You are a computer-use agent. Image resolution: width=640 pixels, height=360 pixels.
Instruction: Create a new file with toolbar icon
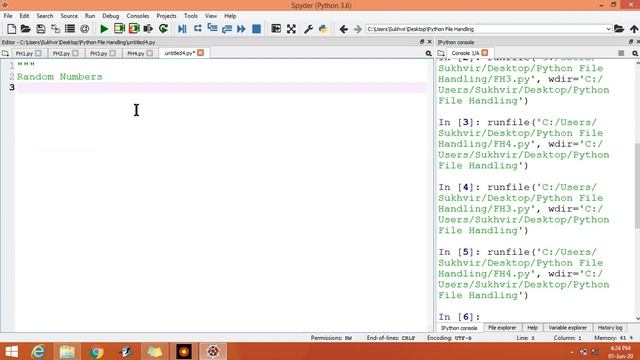[11, 29]
